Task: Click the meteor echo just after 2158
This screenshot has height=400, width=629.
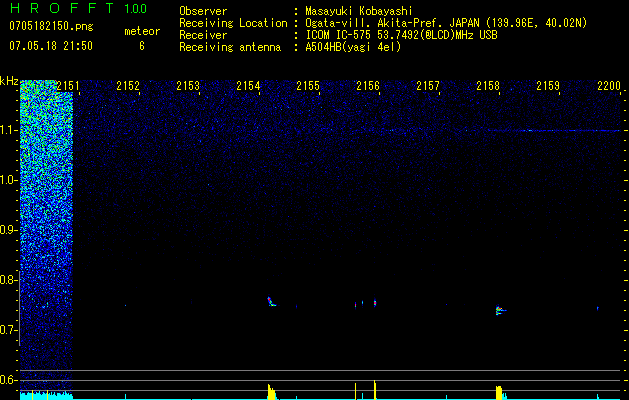Action: tap(500, 310)
